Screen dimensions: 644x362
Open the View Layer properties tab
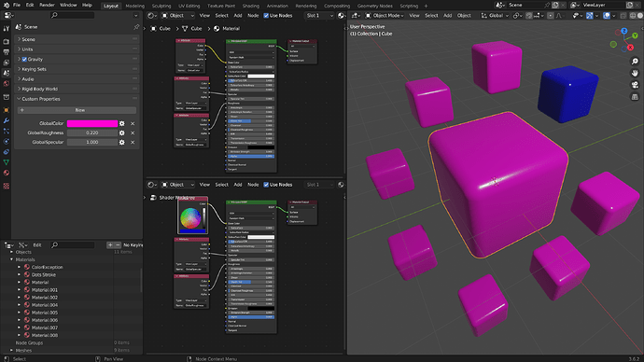[x=7, y=63]
